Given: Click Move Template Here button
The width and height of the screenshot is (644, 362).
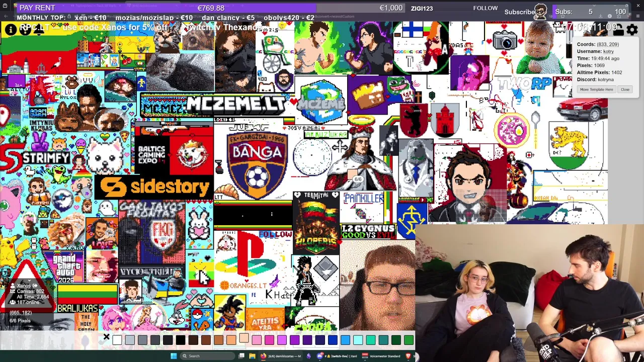Looking at the screenshot, I should [x=596, y=89].
